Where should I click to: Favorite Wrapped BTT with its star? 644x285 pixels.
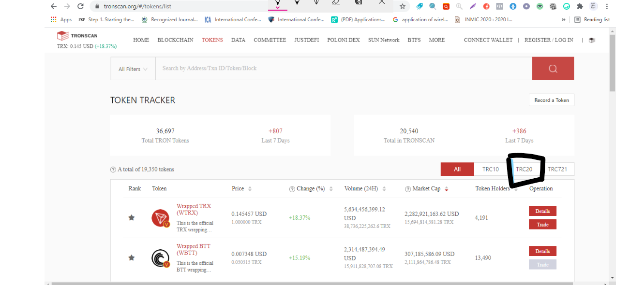[x=131, y=258]
